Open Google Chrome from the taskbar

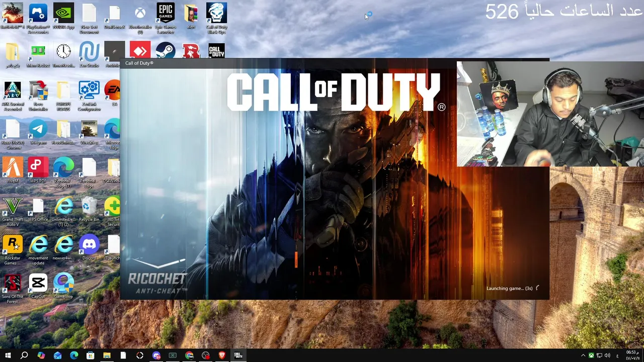coord(189,355)
